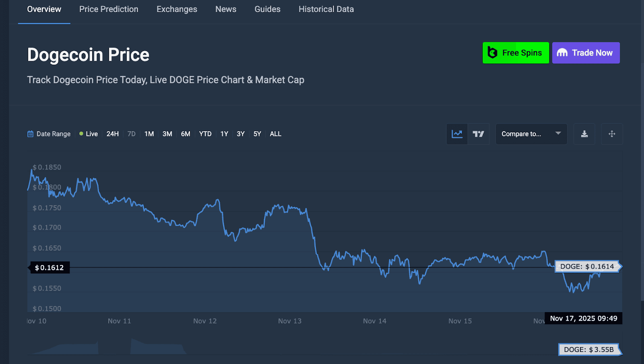Viewport: 644px width, 364px height.
Task: Select the YTD time range
Action: point(205,134)
